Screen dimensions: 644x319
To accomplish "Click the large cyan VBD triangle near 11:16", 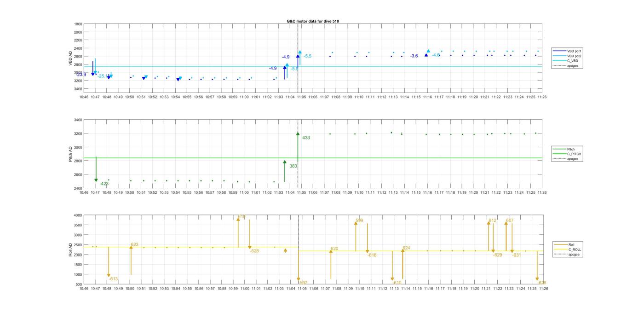I will (x=428, y=51).
